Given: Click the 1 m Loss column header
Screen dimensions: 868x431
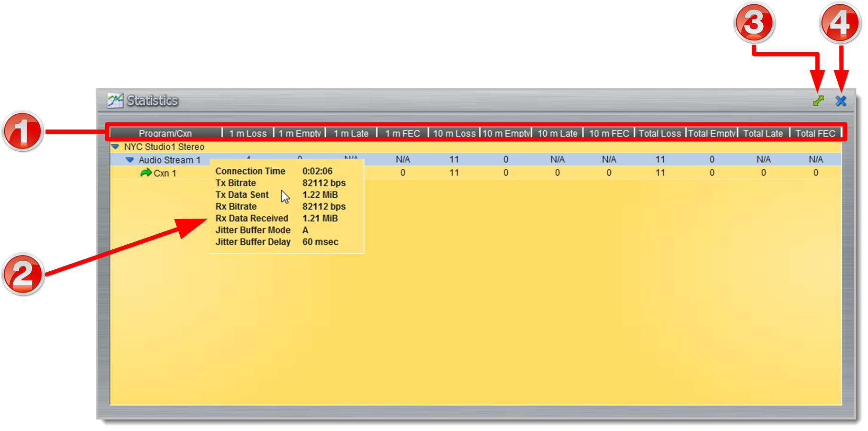Looking at the screenshot, I should (248, 134).
